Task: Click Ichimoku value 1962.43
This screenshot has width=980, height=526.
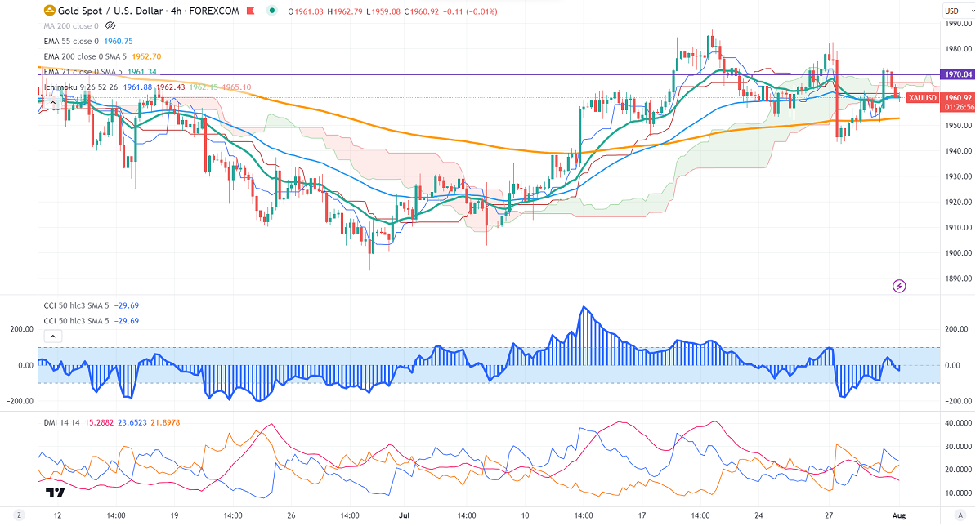Action: click(171, 87)
